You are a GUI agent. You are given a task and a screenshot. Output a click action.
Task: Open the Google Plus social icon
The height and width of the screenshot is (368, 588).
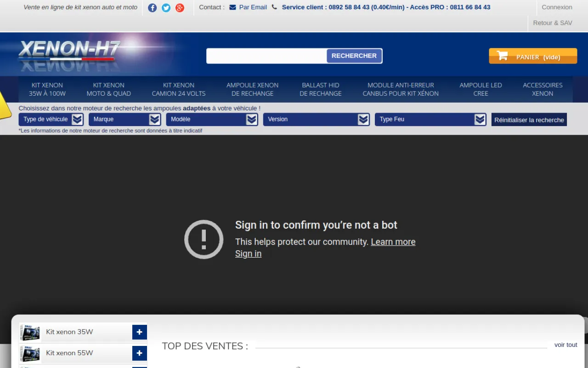pos(180,8)
